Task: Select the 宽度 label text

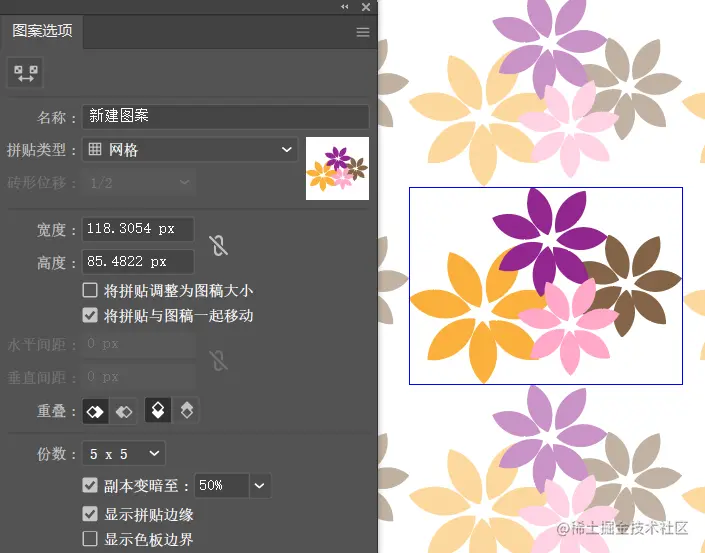Action: [x=51, y=230]
